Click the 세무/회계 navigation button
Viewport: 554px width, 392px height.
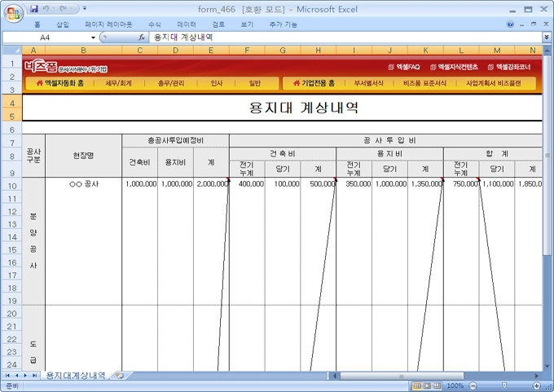click(118, 83)
